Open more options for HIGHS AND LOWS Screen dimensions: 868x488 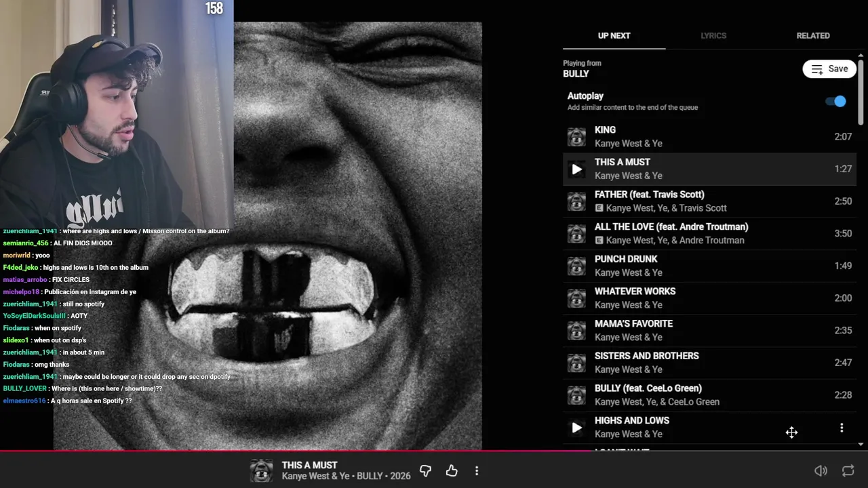point(842,428)
